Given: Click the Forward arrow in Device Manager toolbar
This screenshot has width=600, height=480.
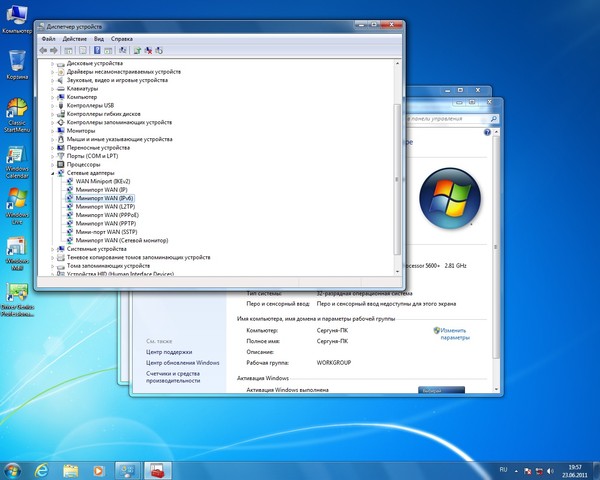Looking at the screenshot, I should tap(54, 51).
